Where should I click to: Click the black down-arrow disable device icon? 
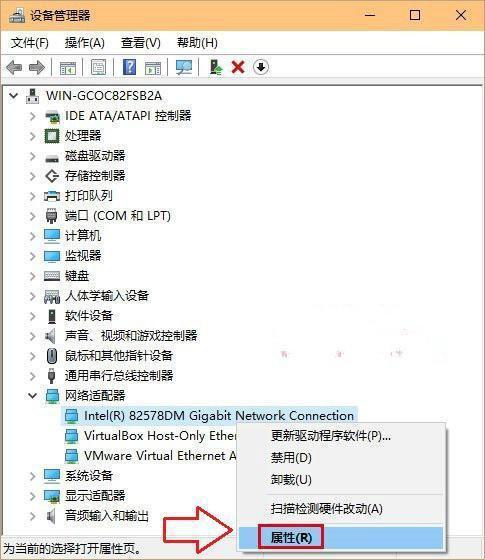point(261,67)
